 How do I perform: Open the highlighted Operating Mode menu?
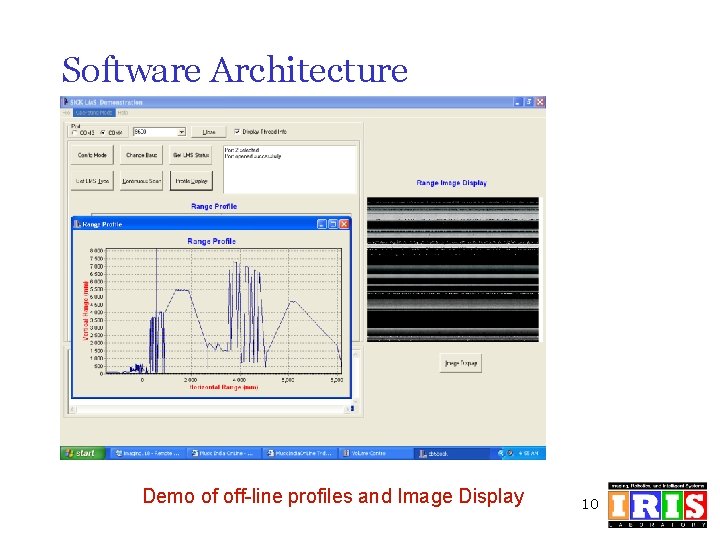pyautogui.click(x=94, y=112)
